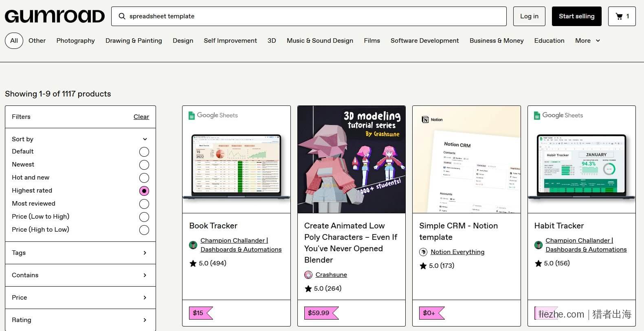
Task: Open the Drawing & Painting category
Action: tap(134, 41)
